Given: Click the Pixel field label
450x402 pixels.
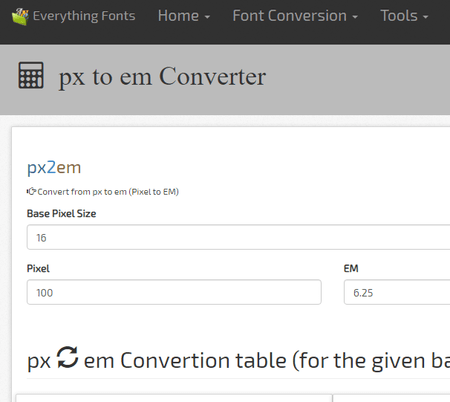Looking at the screenshot, I should click(38, 268).
